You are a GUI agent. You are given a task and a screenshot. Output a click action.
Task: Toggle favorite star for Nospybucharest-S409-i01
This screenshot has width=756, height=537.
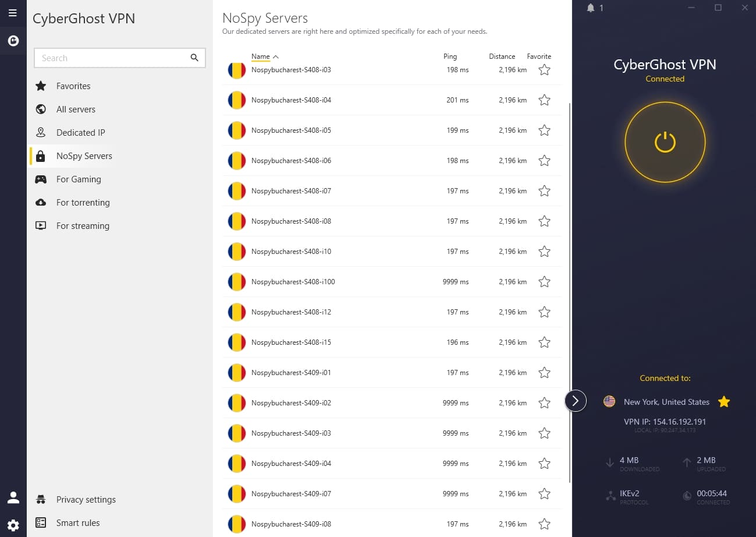[x=544, y=373]
